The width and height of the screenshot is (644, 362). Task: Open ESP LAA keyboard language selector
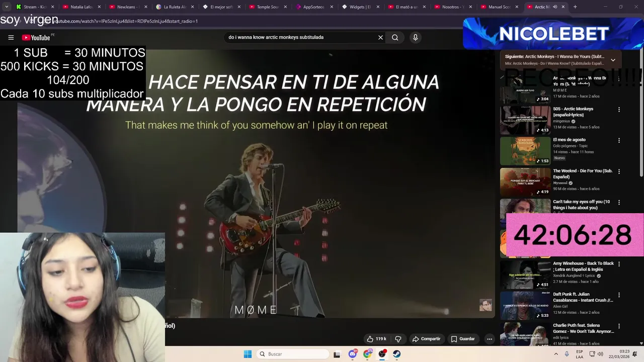tap(580, 354)
